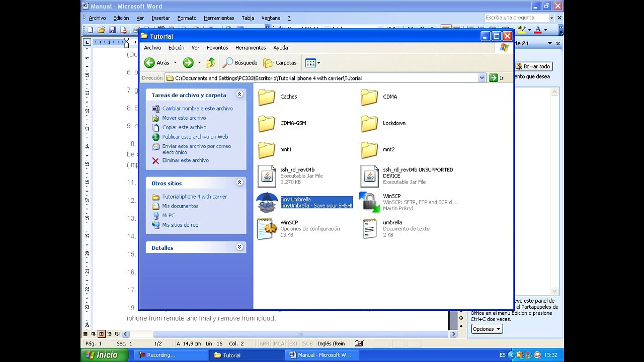Click Cambiar nombre a este archivo
This screenshot has height=362, width=644.
coord(198,109)
